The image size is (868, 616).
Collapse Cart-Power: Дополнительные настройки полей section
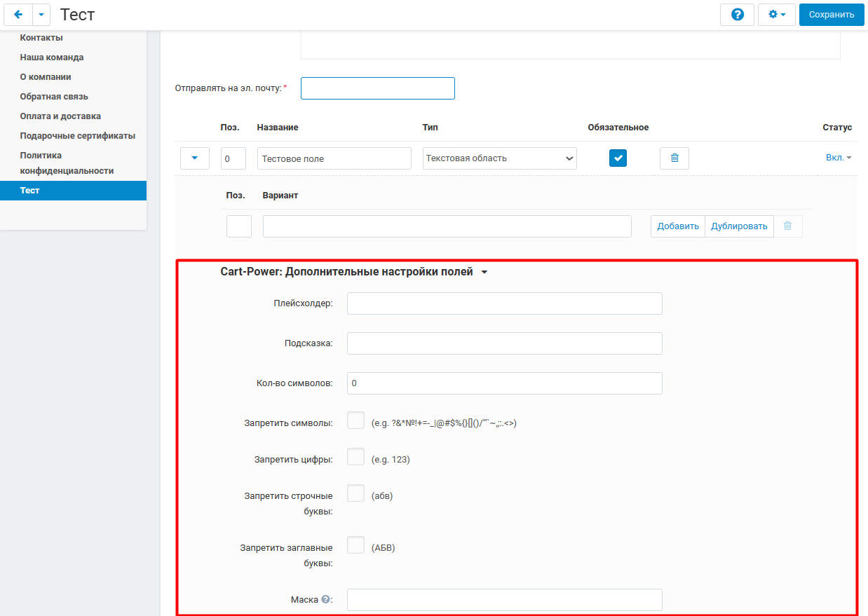pyautogui.click(x=353, y=272)
